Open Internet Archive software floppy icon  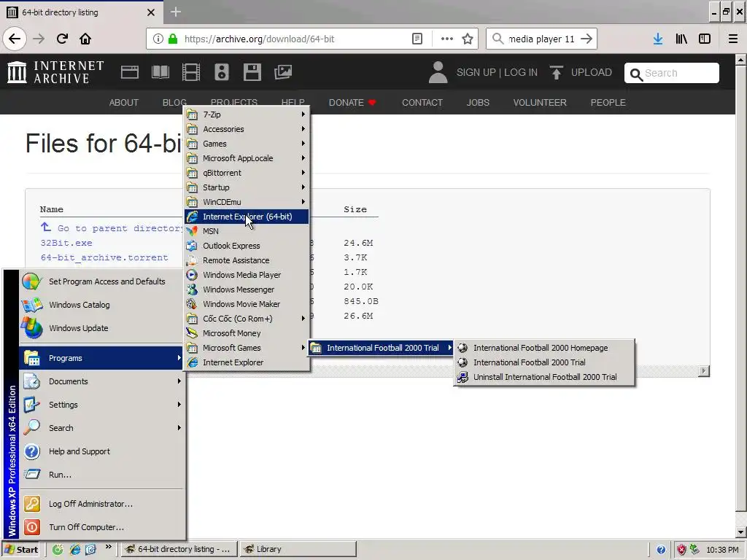[x=252, y=72]
